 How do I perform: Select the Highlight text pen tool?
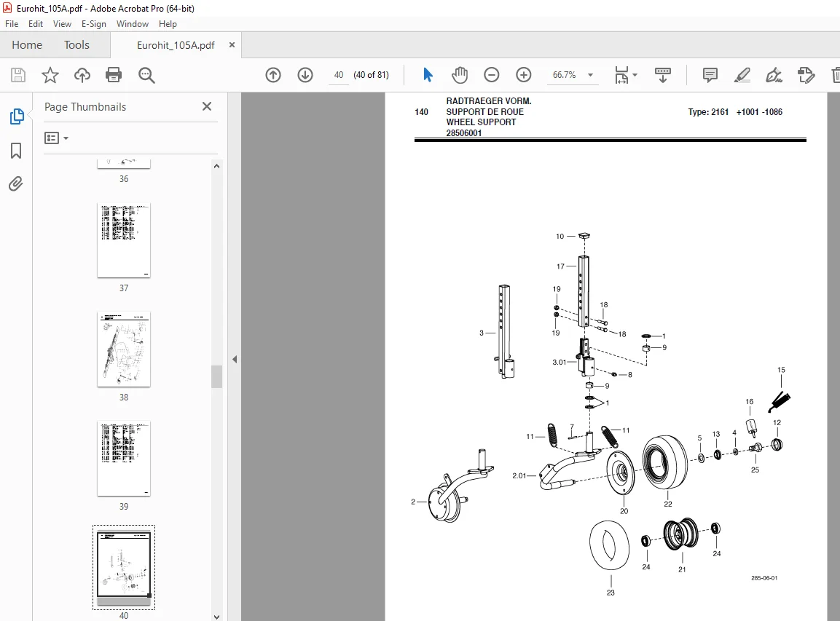742,75
